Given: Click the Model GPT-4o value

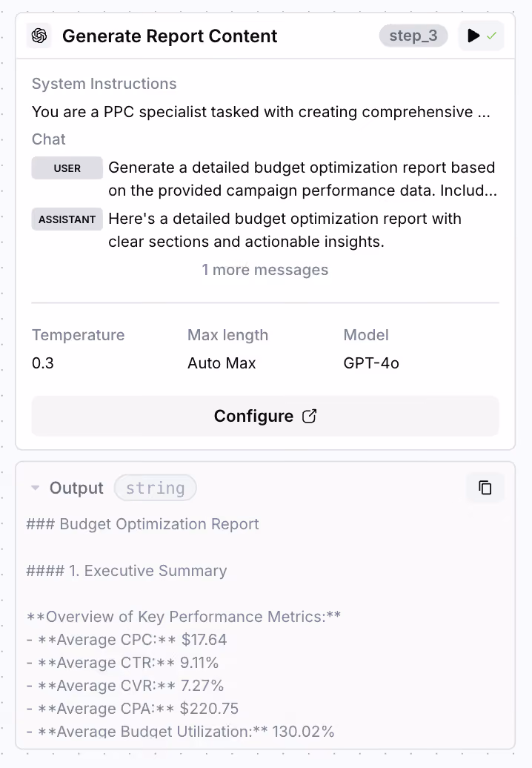Looking at the screenshot, I should (371, 363).
